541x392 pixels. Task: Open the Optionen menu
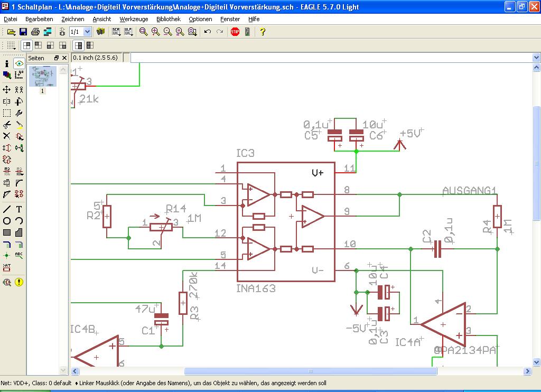click(200, 19)
